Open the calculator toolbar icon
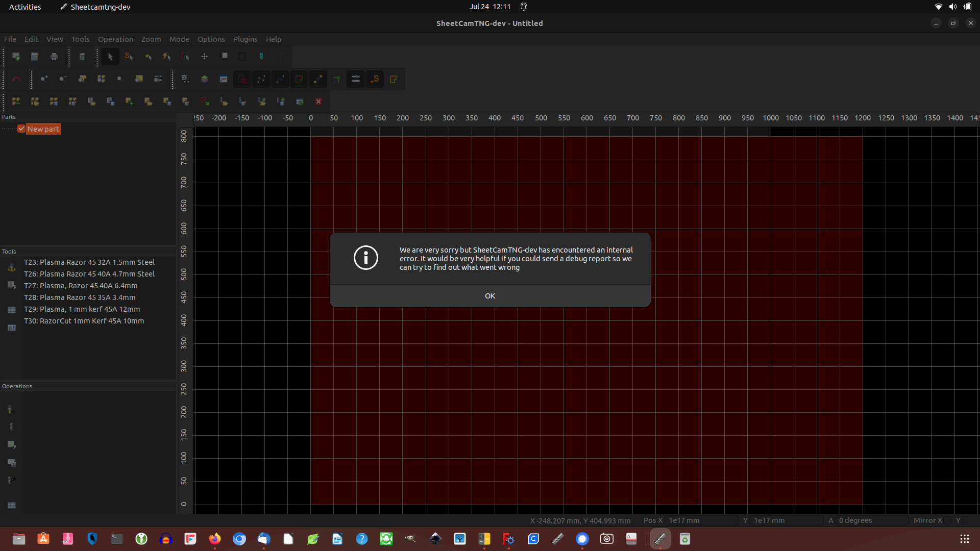Viewport: 980px width, 551px height. [82, 57]
